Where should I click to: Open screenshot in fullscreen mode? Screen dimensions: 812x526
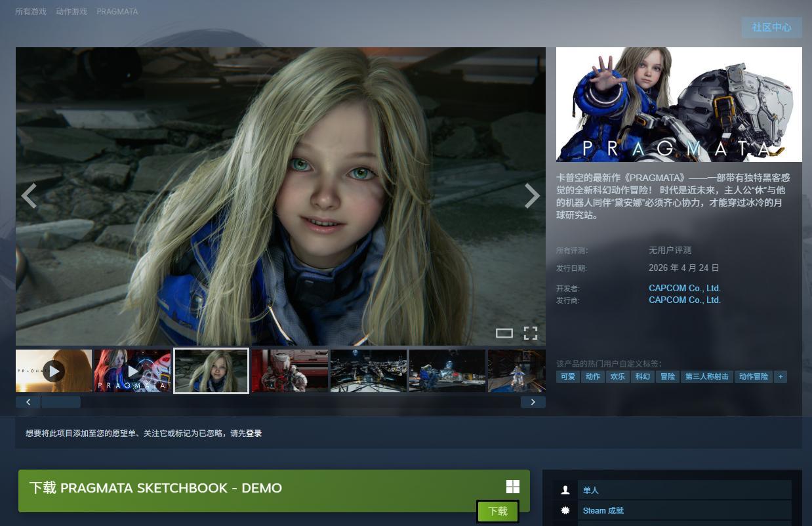531,333
